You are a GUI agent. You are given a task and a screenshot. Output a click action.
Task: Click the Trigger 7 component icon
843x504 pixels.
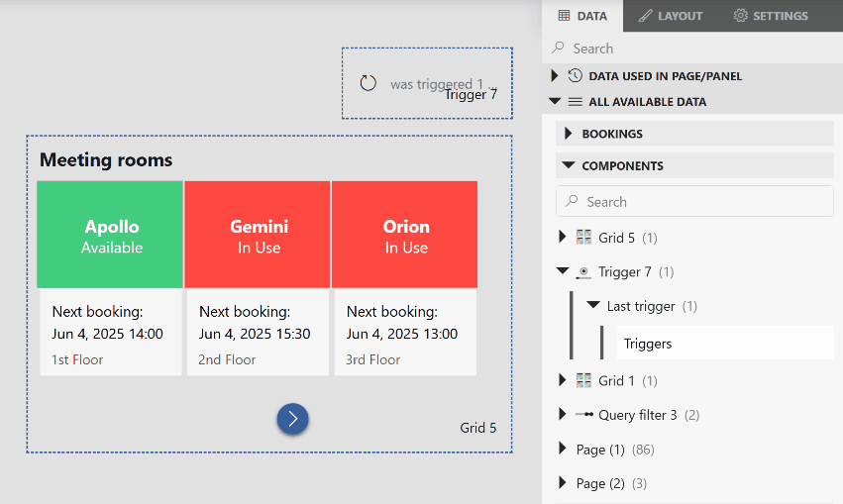pyautogui.click(x=583, y=272)
